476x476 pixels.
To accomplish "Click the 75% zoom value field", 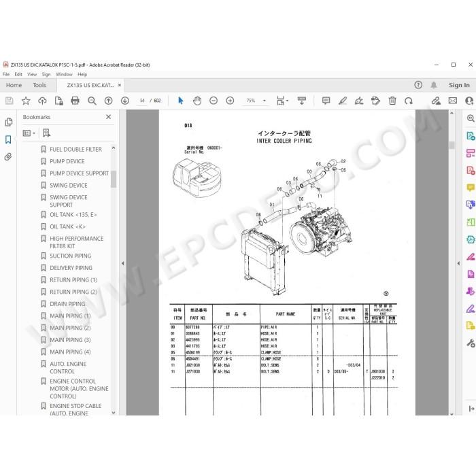I will point(251,101).
